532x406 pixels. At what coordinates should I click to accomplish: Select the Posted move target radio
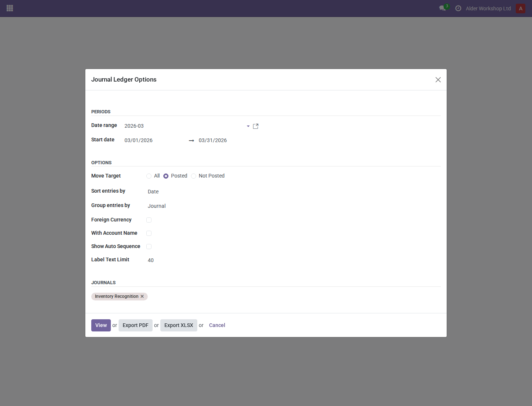(x=166, y=176)
